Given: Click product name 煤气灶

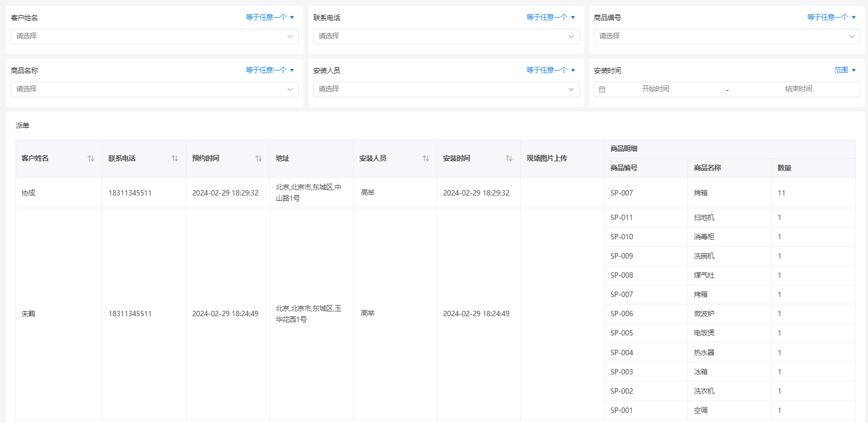Looking at the screenshot, I should pos(704,276).
